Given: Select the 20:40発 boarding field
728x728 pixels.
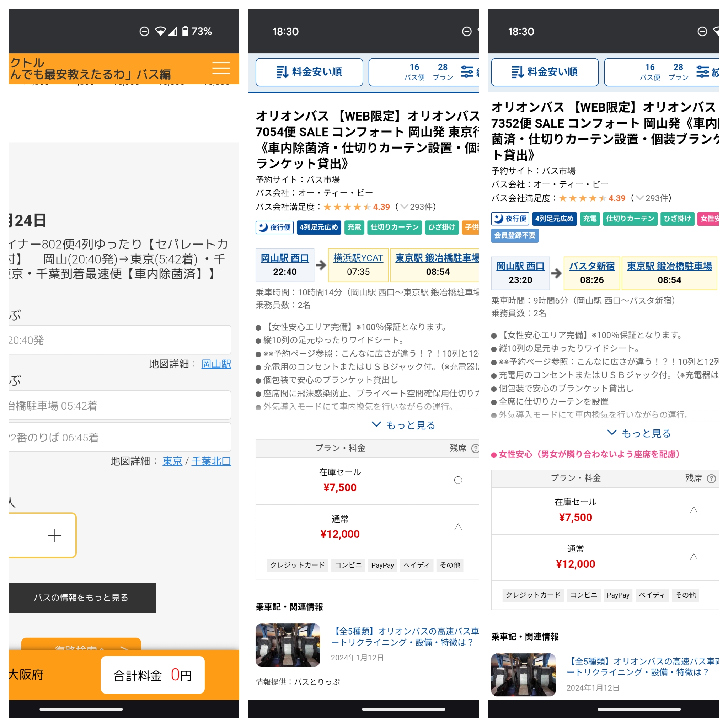Looking at the screenshot, I should (x=120, y=340).
